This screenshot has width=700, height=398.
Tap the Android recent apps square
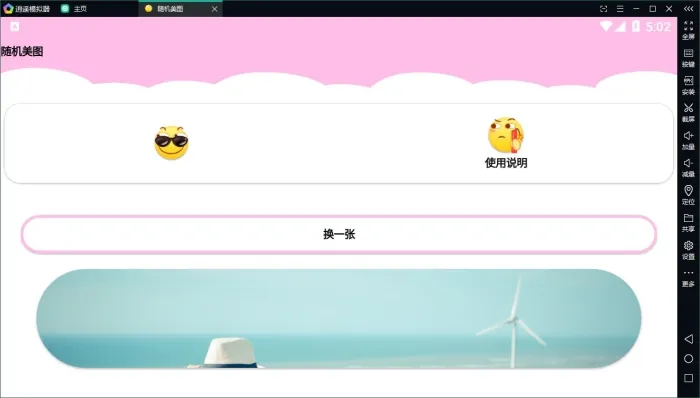(688, 378)
